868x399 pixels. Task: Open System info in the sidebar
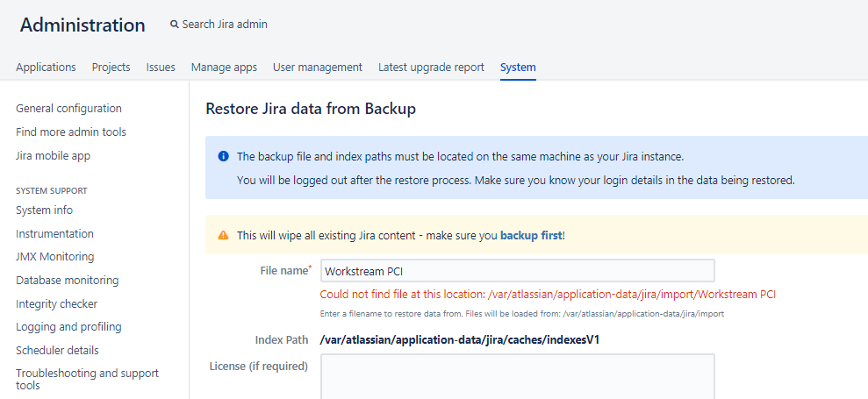(44, 210)
